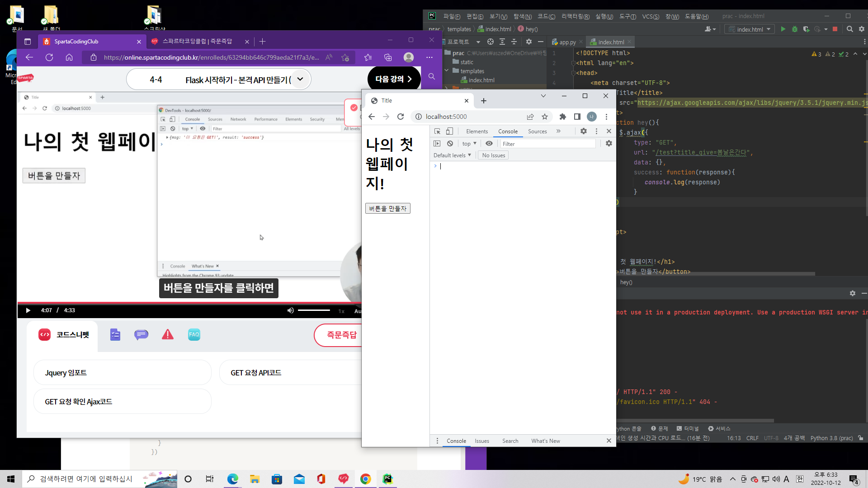Show the console sidebar in DevTools

(x=437, y=144)
